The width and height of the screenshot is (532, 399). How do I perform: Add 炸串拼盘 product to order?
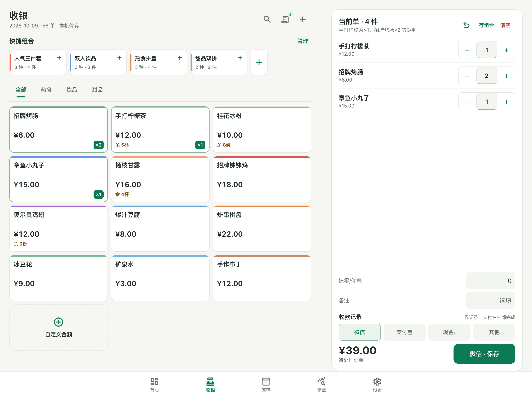point(262,229)
